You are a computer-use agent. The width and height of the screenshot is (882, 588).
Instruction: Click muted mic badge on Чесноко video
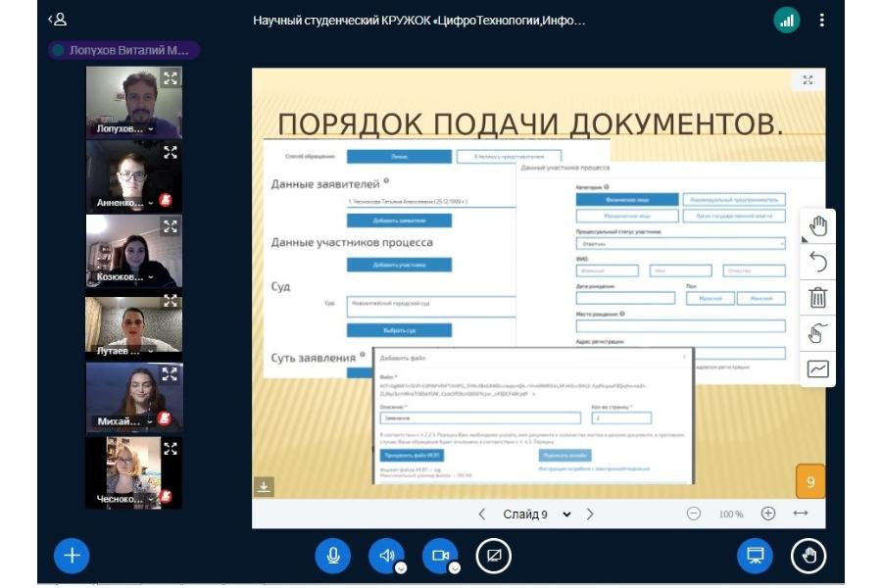[x=166, y=496]
